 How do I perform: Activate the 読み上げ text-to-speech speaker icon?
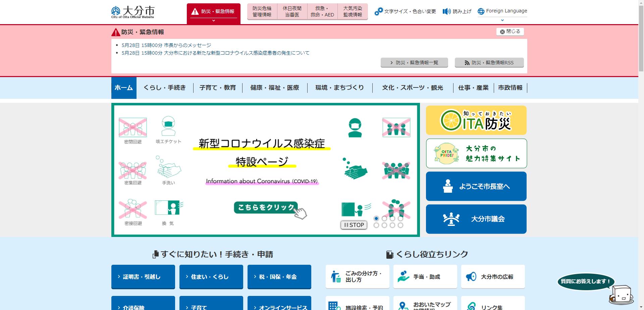tap(446, 11)
